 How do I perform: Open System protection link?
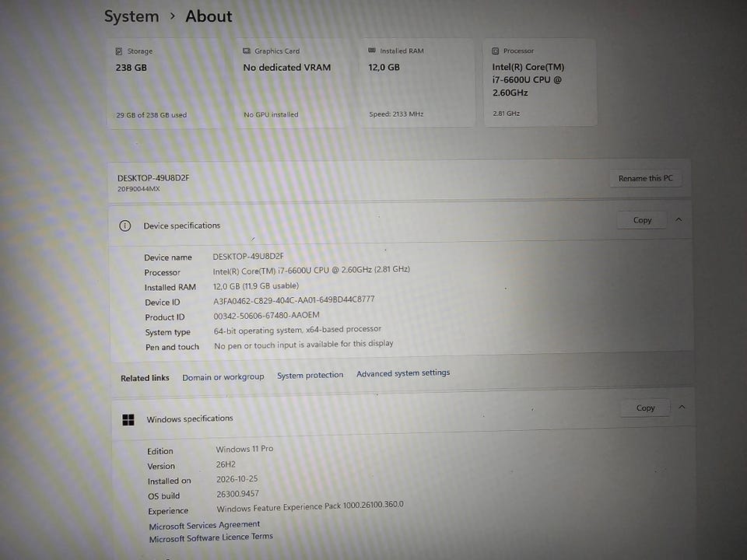tap(310, 375)
